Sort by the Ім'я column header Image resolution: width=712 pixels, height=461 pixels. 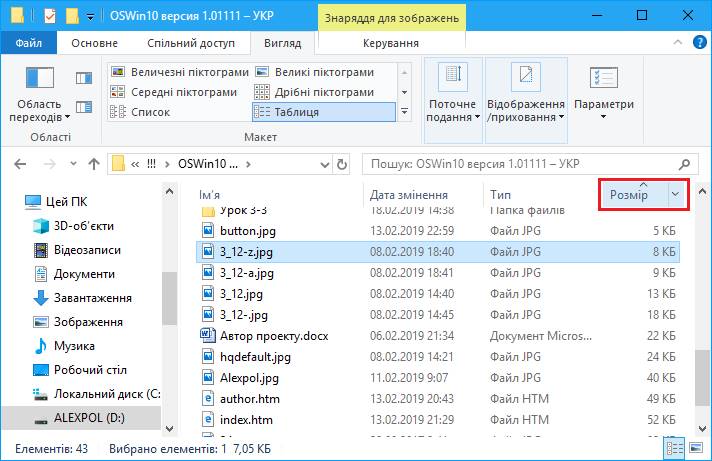[209, 195]
